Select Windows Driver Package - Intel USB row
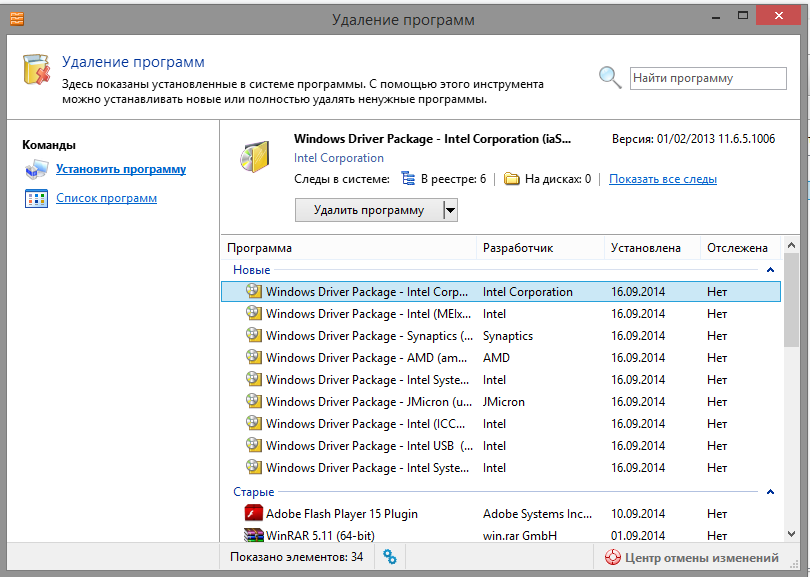The image size is (810, 577). [x=501, y=445]
